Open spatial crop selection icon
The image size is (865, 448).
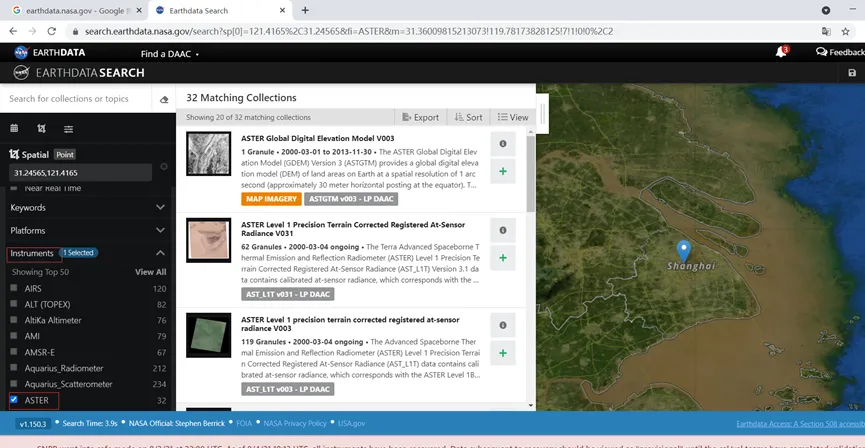pyautogui.click(x=41, y=128)
